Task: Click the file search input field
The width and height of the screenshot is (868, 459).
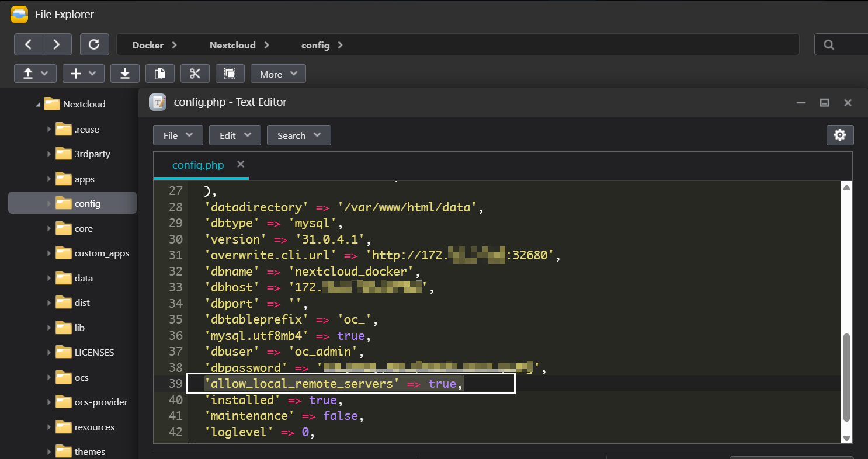Action: point(850,45)
